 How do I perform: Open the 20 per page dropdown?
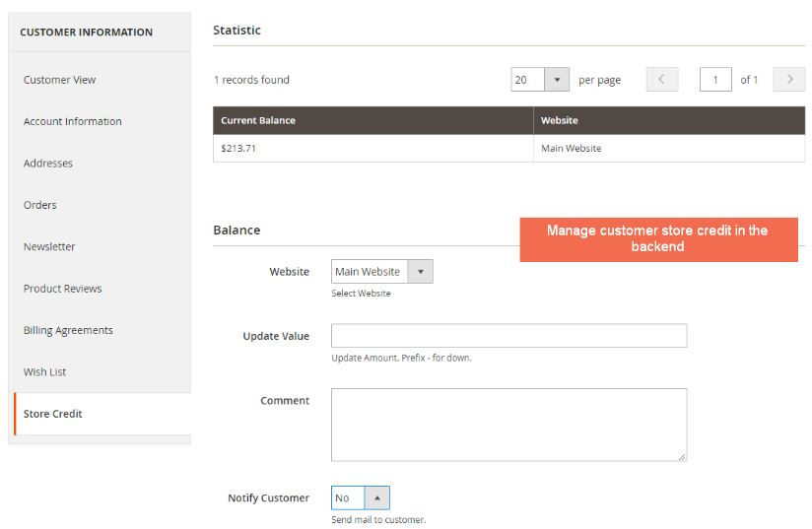click(x=540, y=80)
